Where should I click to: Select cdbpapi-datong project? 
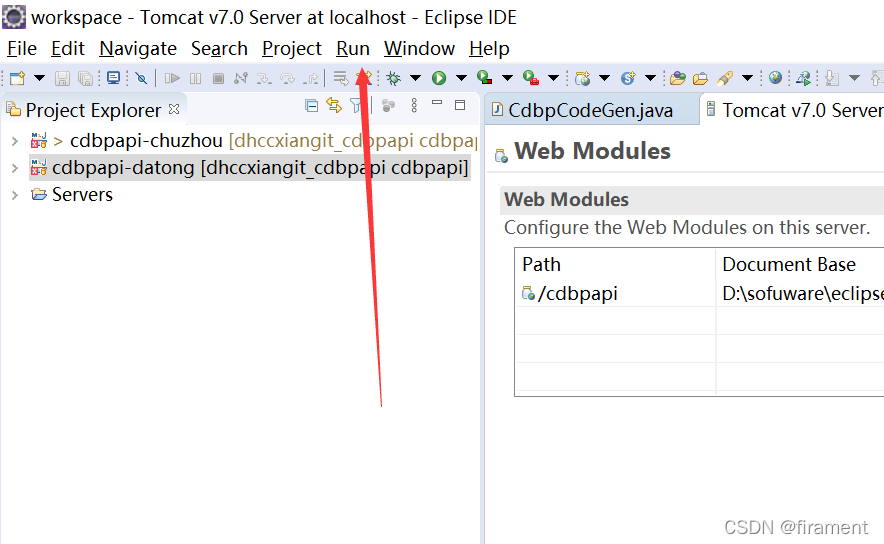click(250, 167)
